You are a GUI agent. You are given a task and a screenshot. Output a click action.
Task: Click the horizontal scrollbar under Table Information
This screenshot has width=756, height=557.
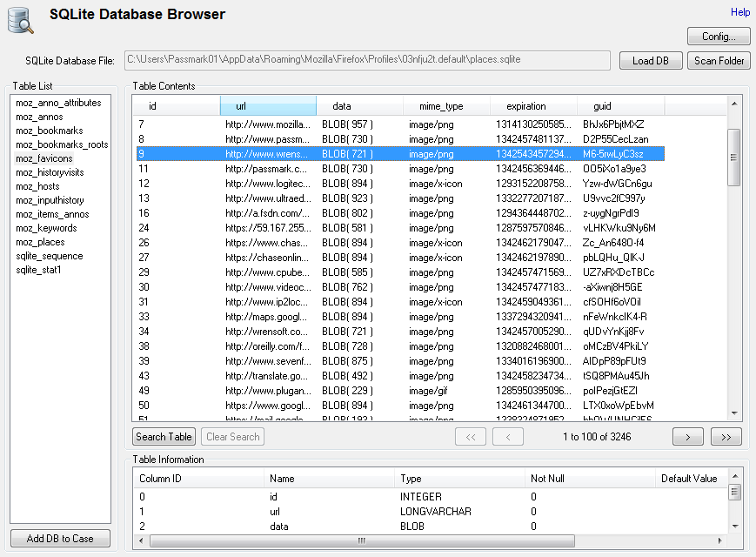tap(360, 541)
